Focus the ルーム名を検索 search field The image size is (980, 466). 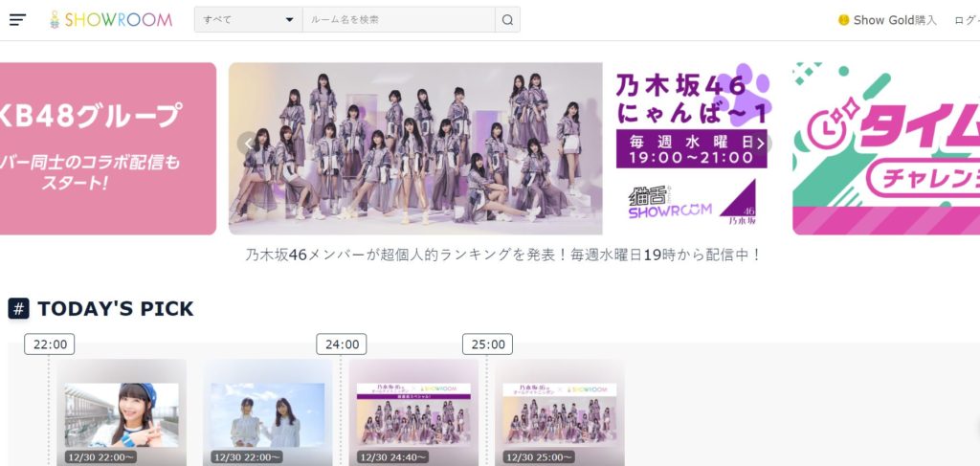coord(399,20)
